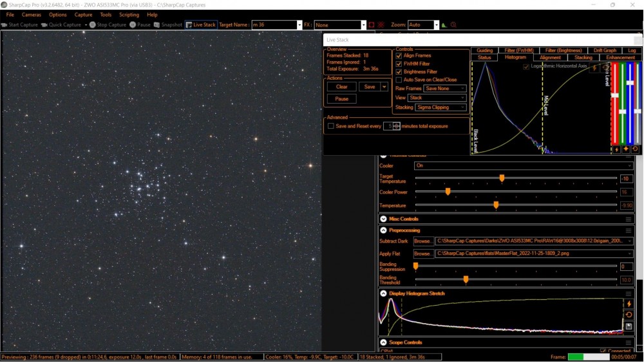Open the Target Name dropdown
The height and width of the screenshot is (363, 644).
pos(299,25)
